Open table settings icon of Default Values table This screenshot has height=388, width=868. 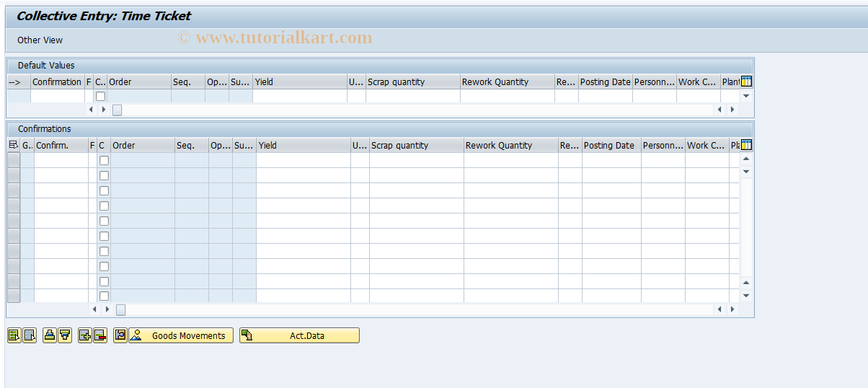pos(747,81)
